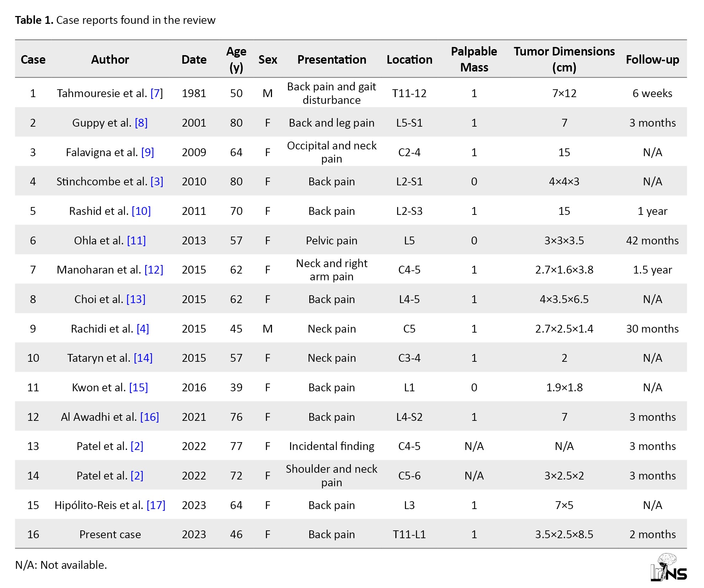Click the 'Palpable Mass' column header
704x588 pixels.
474,59
